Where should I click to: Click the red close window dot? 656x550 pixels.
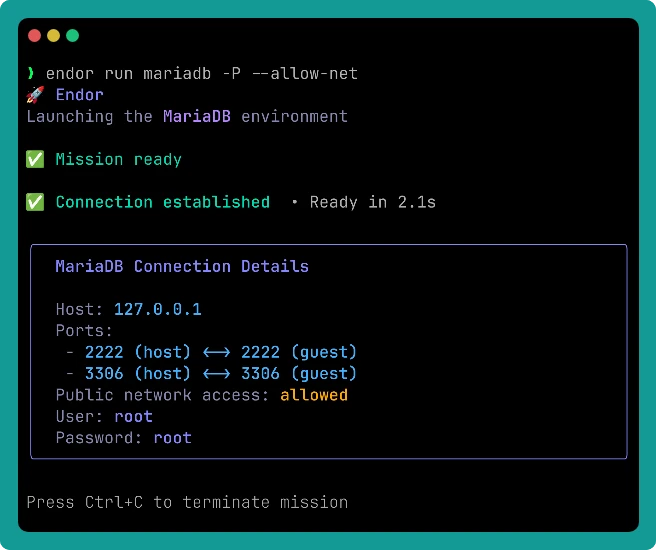click(35, 36)
